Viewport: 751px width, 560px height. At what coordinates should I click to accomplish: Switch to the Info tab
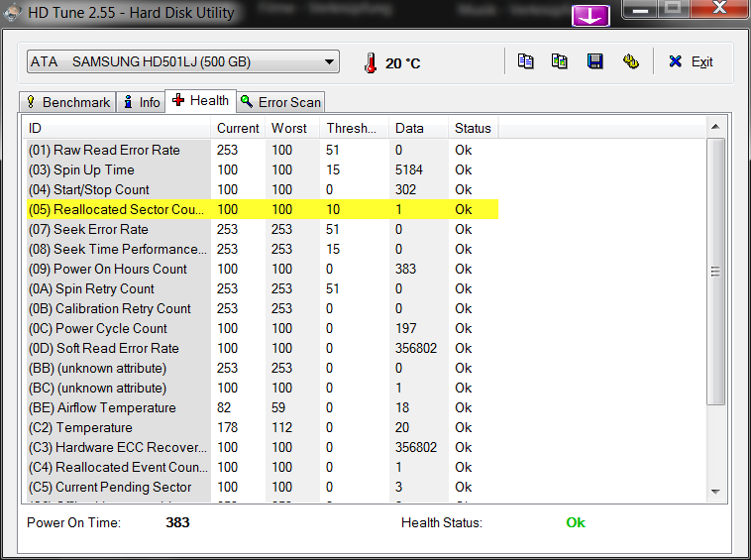pos(142,102)
